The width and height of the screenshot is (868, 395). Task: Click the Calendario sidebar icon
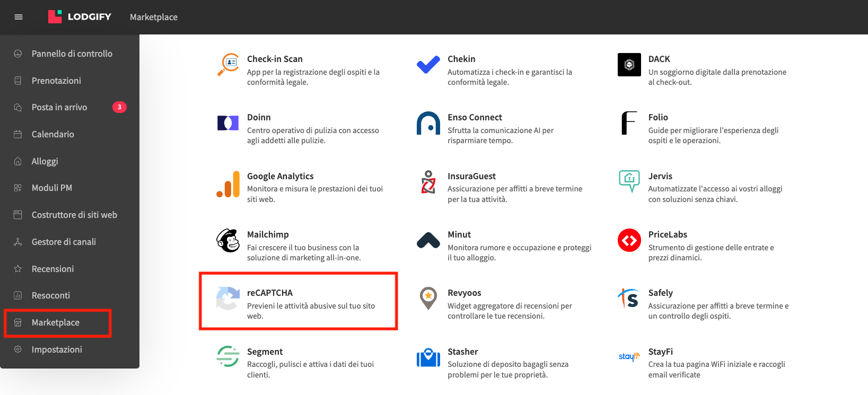click(18, 134)
